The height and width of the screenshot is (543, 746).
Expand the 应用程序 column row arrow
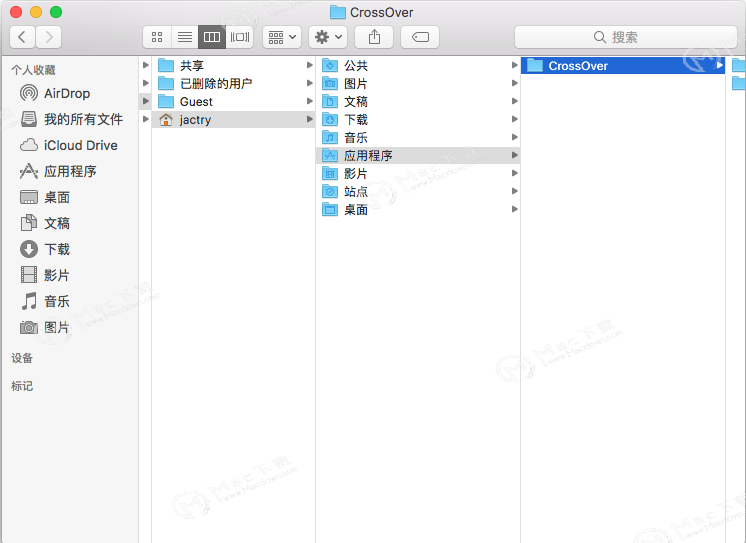pos(514,155)
